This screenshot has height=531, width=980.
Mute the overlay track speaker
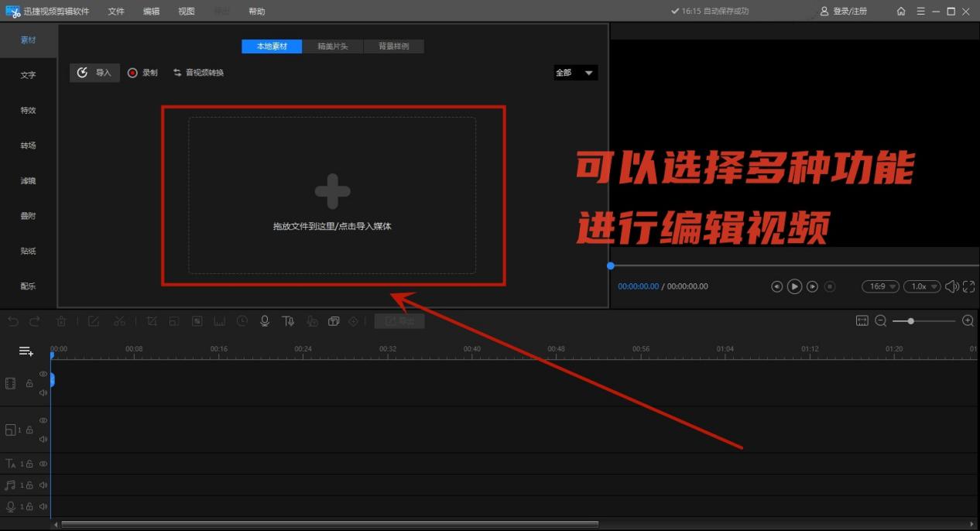pyautogui.click(x=43, y=439)
